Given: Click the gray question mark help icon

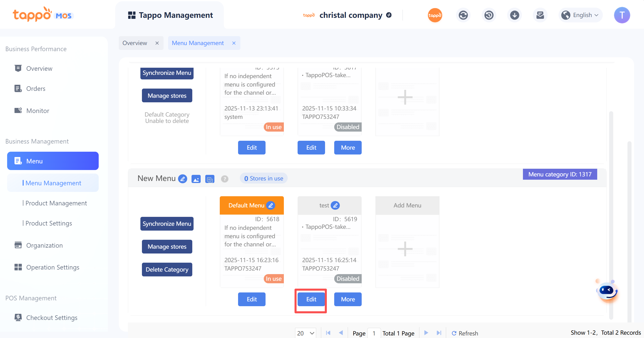Looking at the screenshot, I should coord(224,179).
